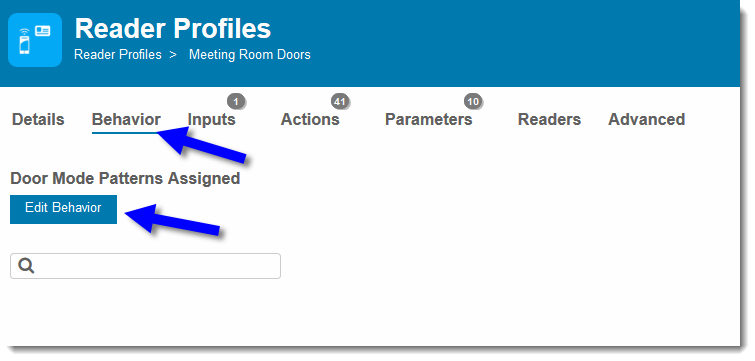Focus the door mode pattern search field
The width and height of the screenshot is (755, 361).
pyautogui.click(x=145, y=266)
